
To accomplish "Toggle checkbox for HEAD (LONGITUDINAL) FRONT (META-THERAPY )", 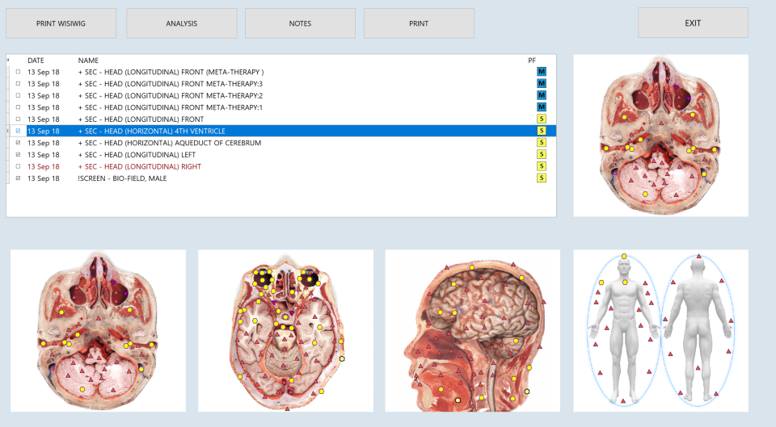I will click(18, 72).
